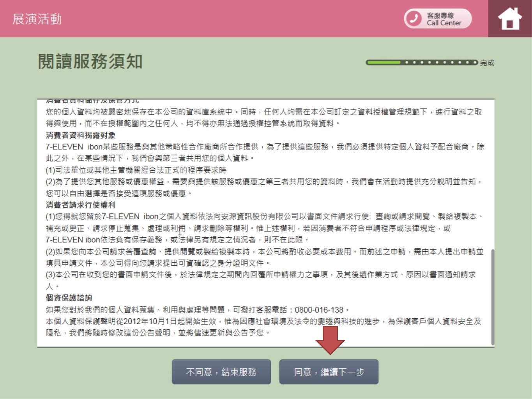Image resolution: width=532 pixels, height=399 pixels.
Task: Click the empty scrollbar track above the thumb
Action: pyautogui.click(x=493, y=175)
